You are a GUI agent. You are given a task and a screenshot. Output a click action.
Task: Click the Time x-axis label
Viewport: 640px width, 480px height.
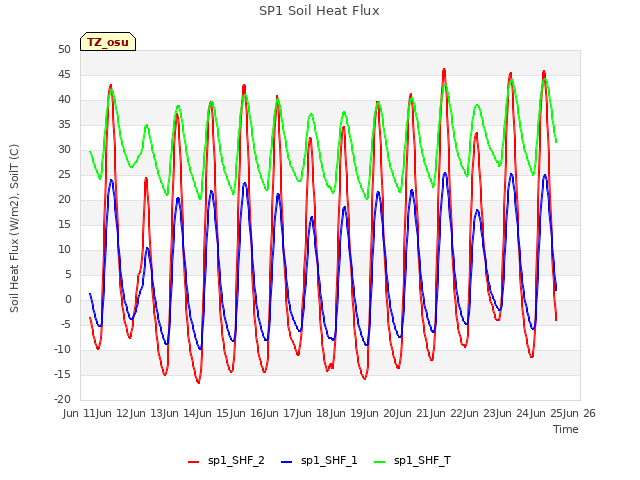pos(566,429)
